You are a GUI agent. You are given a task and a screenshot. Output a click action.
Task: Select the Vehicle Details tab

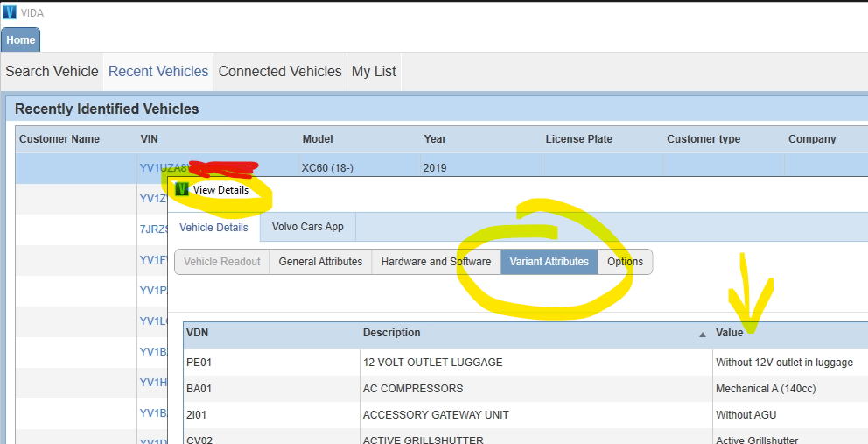pos(213,228)
